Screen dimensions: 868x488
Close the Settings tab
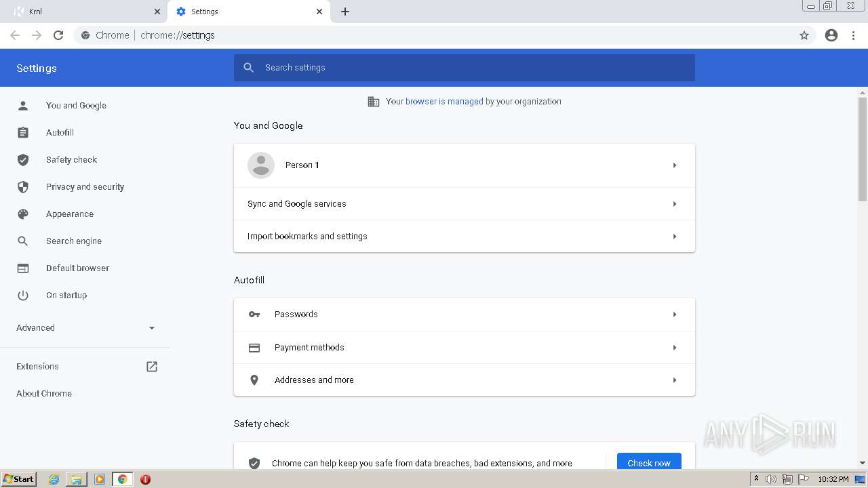pos(319,12)
